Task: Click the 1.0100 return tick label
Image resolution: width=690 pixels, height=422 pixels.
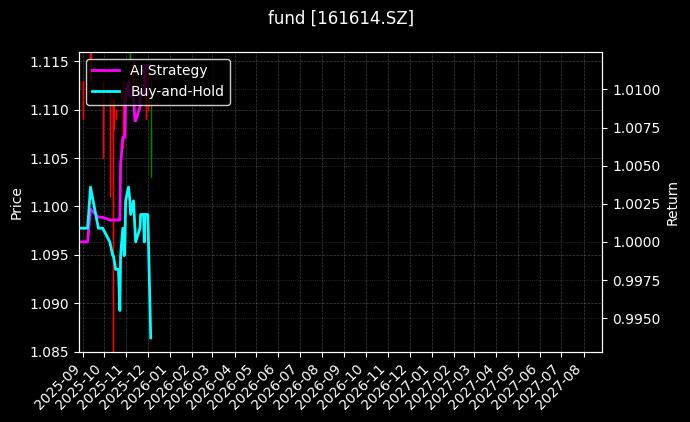Action: click(x=636, y=90)
